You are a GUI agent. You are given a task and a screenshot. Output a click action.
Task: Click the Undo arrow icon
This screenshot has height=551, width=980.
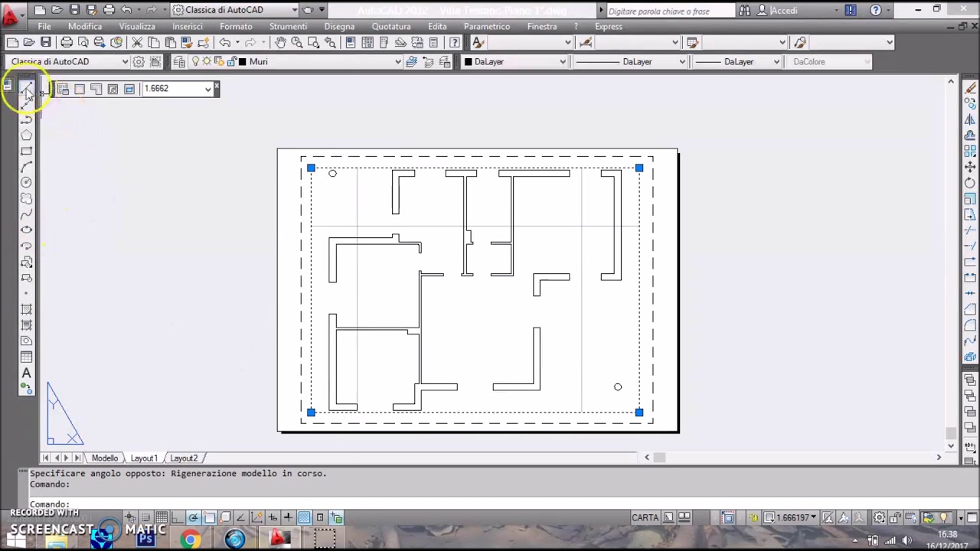224,42
